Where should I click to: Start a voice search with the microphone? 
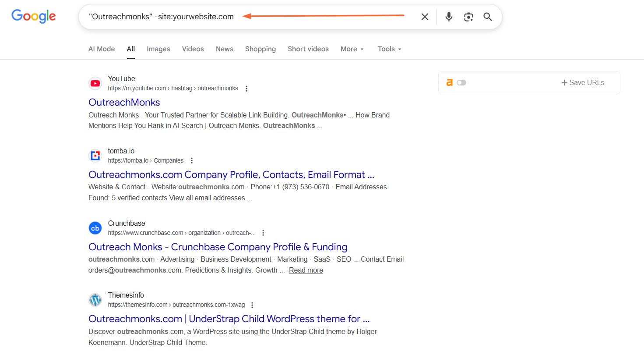pyautogui.click(x=448, y=16)
